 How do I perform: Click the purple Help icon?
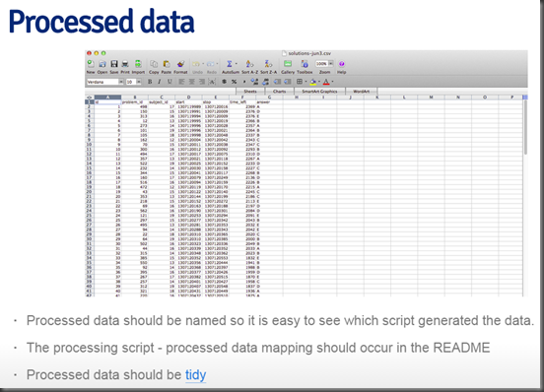pos(341,64)
